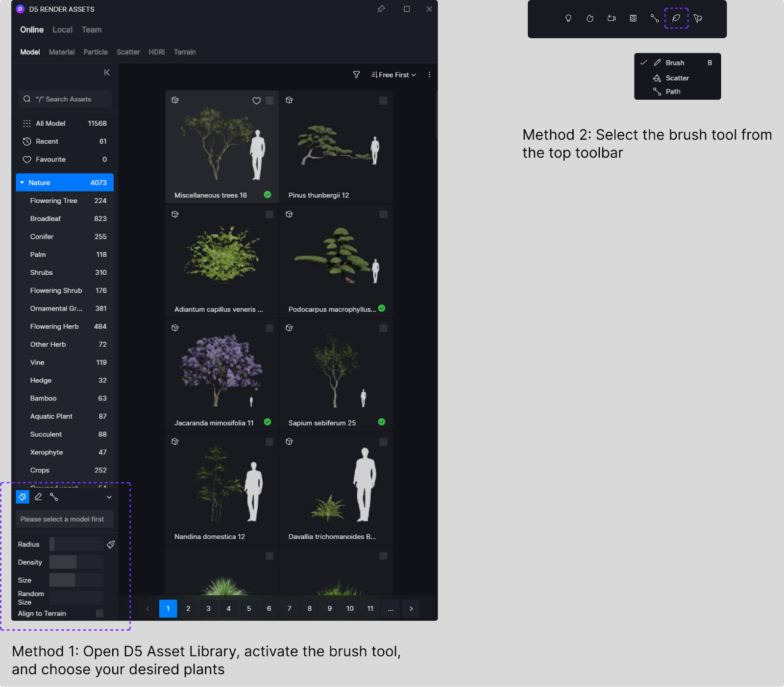Open the Please select a model first field
This screenshot has height=687, width=784.
pos(65,519)
